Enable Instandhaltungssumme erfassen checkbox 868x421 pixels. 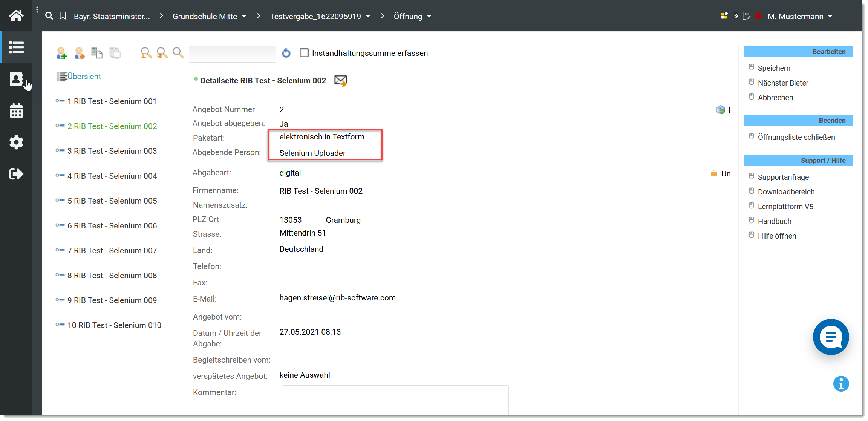[304, 53]
